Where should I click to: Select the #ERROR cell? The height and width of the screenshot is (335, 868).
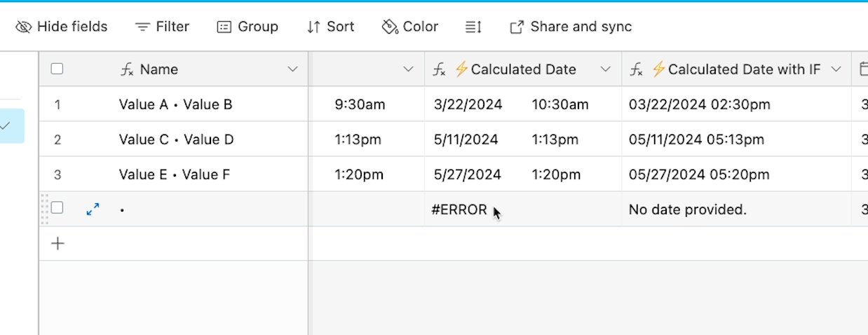tap(523, 209)
